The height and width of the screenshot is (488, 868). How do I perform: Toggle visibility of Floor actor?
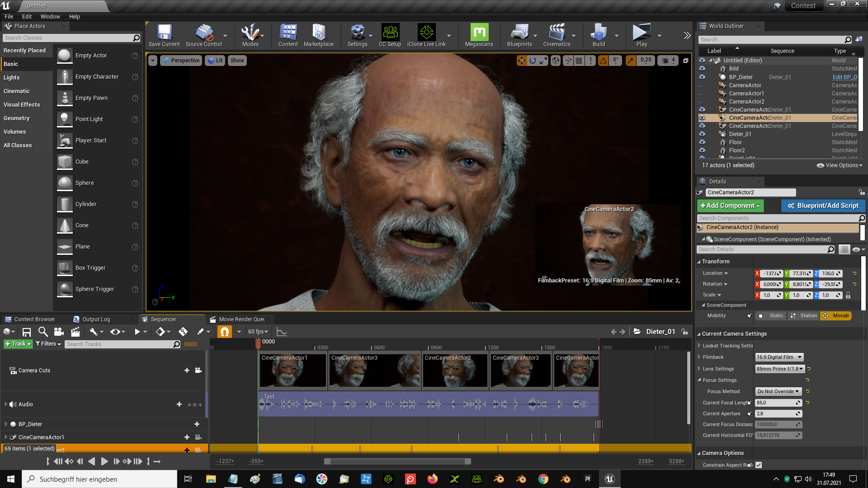702,142
